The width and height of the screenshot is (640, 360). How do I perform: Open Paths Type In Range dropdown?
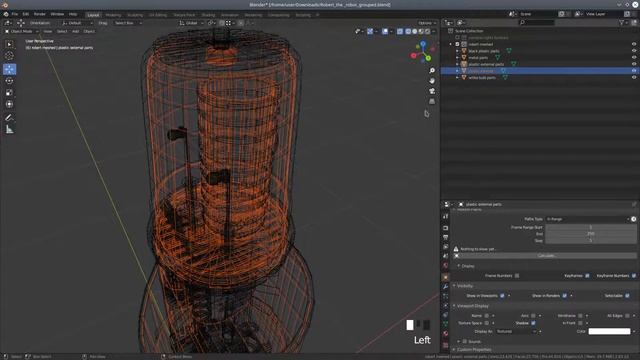tap(588, 219)
